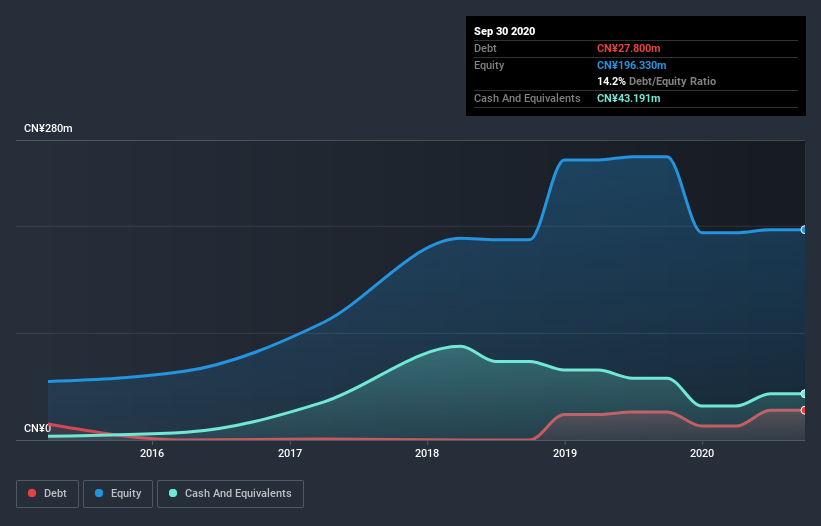
Task: Click the 2018 x-axis label
Action: click(x=427, y=453)
